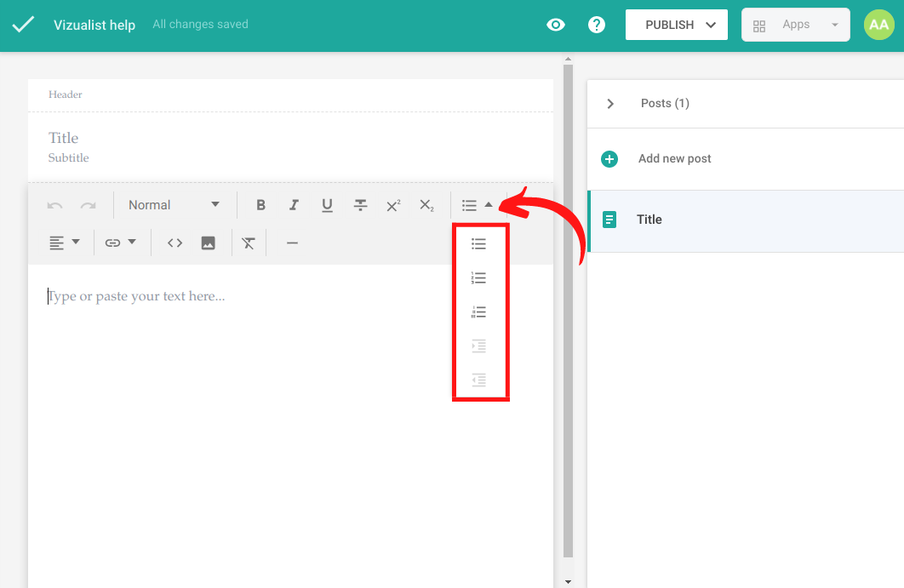Expand the Posts (1) section

[x=610, y=104]
